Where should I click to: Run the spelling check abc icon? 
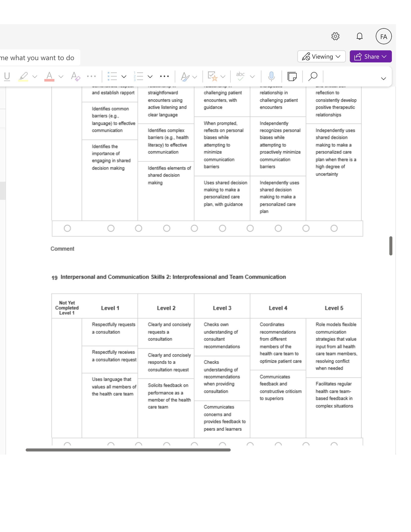pyautogui.click(x=240, y=76)
